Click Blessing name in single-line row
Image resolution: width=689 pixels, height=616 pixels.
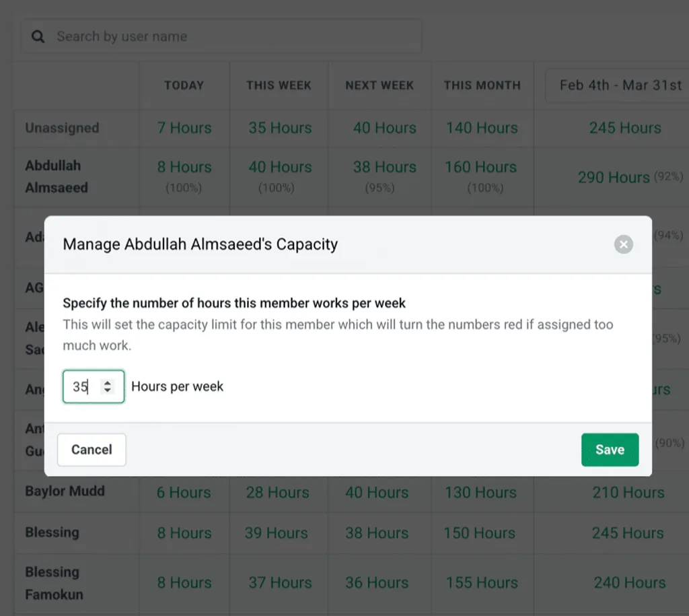point(52,532)
